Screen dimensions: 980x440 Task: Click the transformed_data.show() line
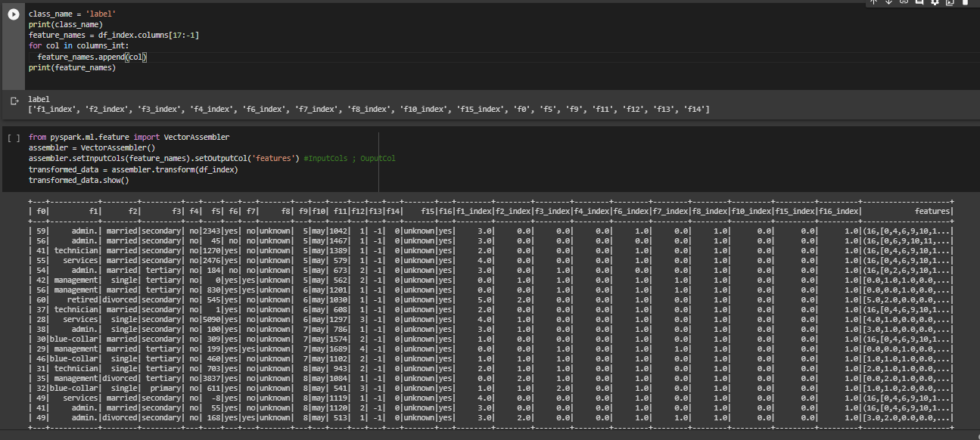79,181
